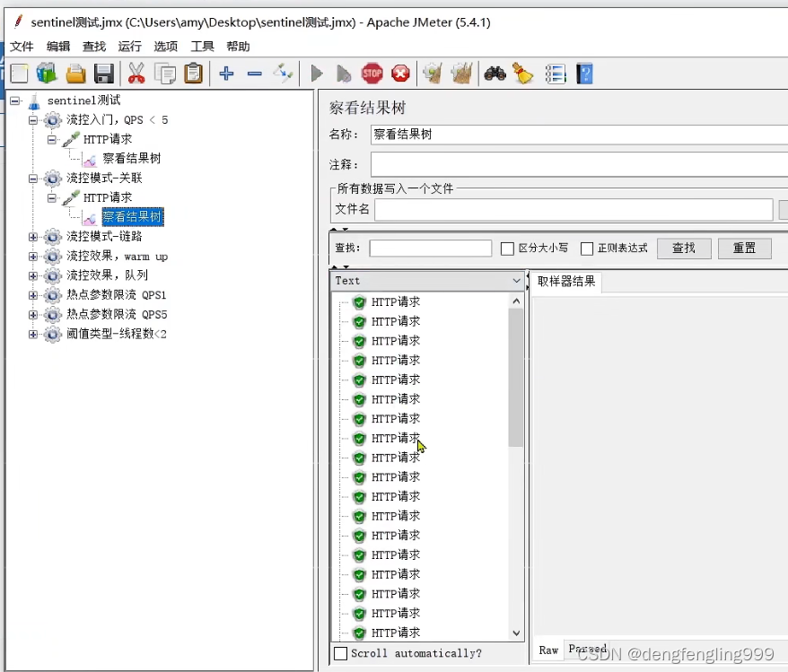
Task: Select HTTP请求 under 流控模式-关联
Action: click(108, 197)
